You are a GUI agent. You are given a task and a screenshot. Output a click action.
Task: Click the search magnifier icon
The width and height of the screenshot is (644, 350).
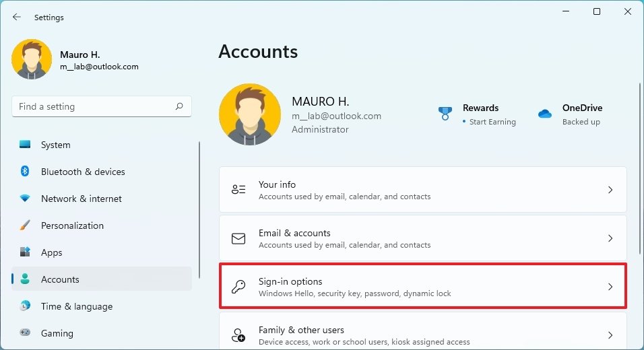pos(179,106)
